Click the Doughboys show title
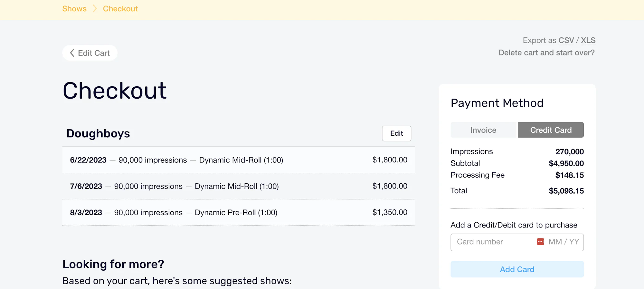644x289 pixels. (x=98, y=133)
